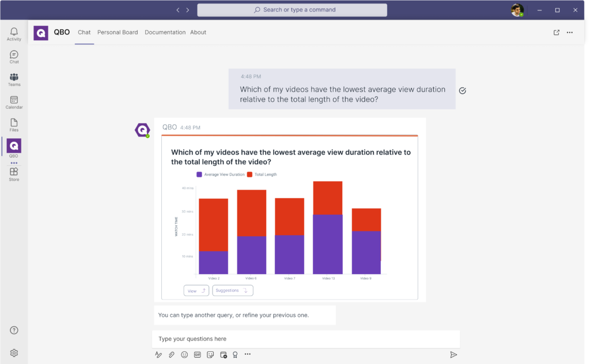Click the send message arrow
Image resolution: width=590 pixels, height=364 pixels.
pos(453,355)
